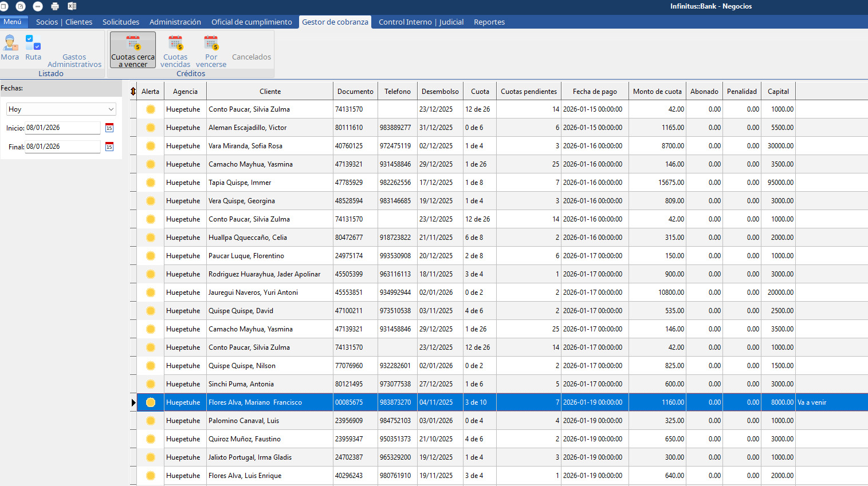Expand the Hoy date range dropdown
868x486 pixels.
tap(111, 109)
